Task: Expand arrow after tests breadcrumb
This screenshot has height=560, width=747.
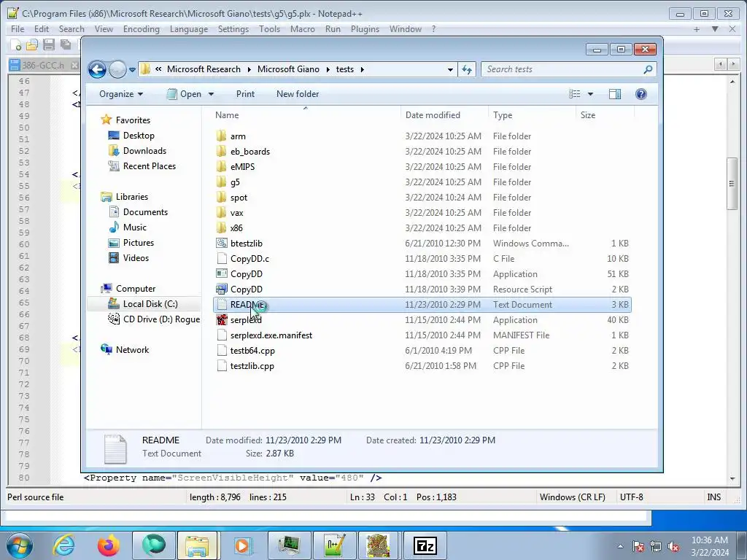Action: (x=362, y=69)
